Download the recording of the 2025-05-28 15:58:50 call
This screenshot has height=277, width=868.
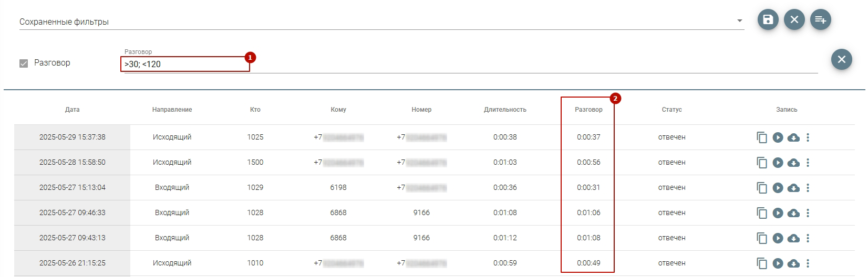point(793,163)
